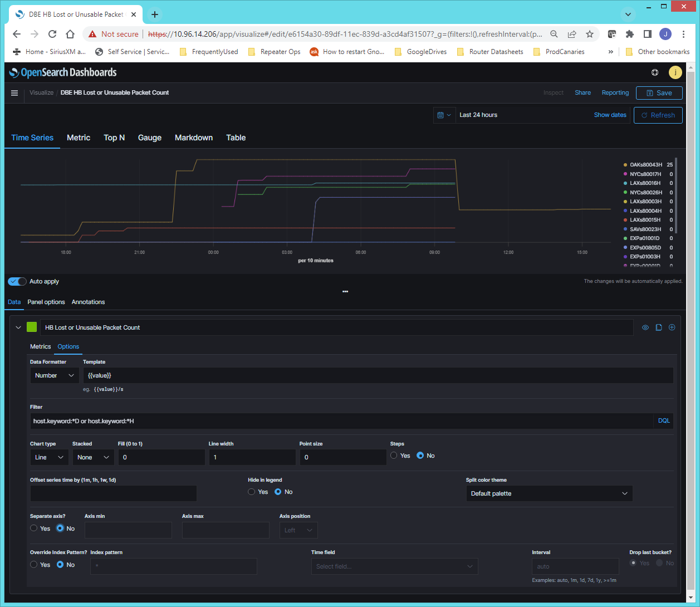Screen dimensions: 700x607
Task: Open Chrome extensions puzzle icon
Action: [630, 34]
